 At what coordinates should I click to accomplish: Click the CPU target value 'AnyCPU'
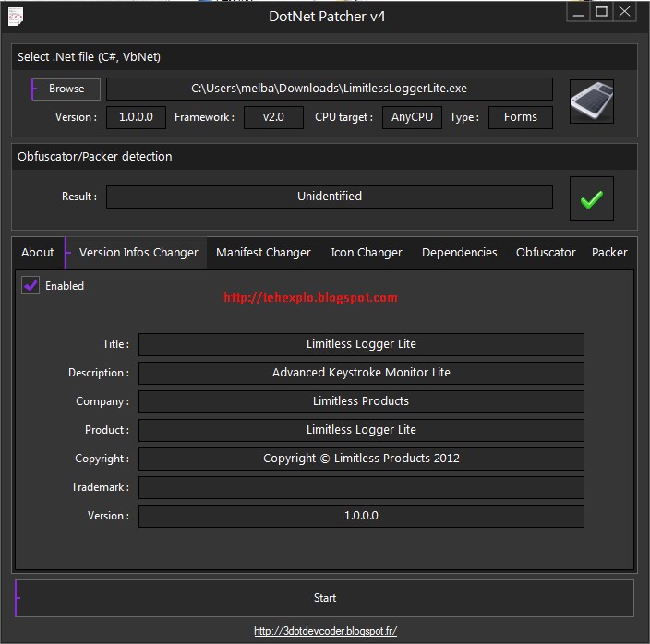point(412,117)
